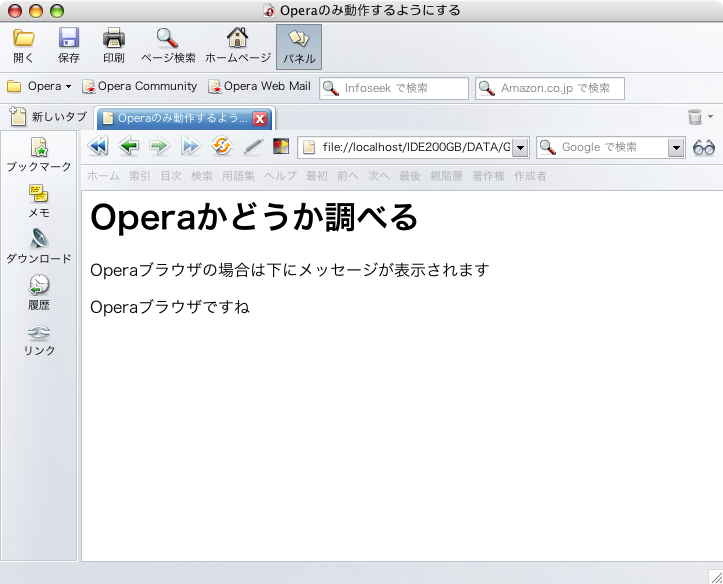Click the Reload page icon
Viewport: 723px width, 584px height.
click(x=222, y=147)
